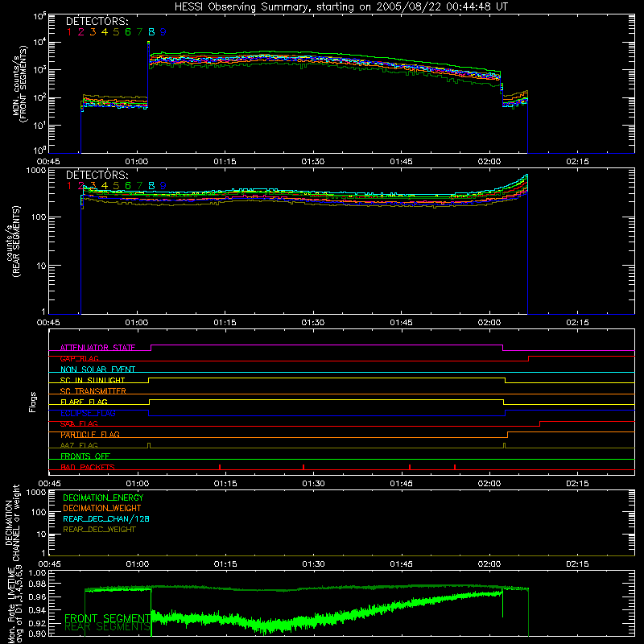Click the GAP_FLAG label

point(79,358)
